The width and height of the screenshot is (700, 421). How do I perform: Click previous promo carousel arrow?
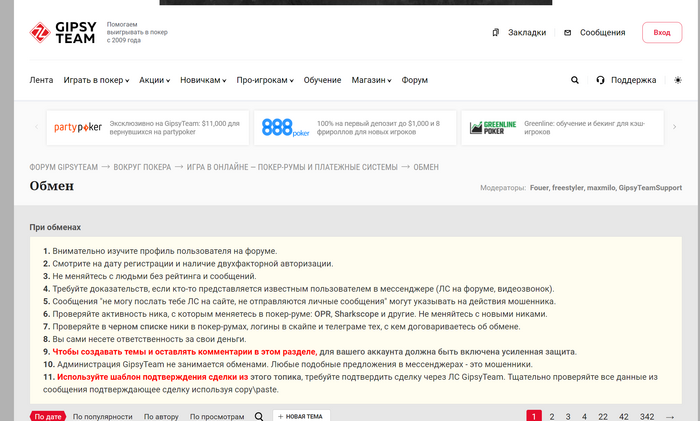(x=37, y=127)
